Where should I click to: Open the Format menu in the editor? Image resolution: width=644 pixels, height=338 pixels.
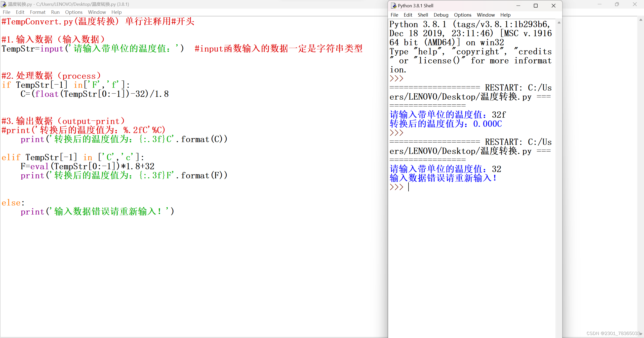(x=38, y=12)
